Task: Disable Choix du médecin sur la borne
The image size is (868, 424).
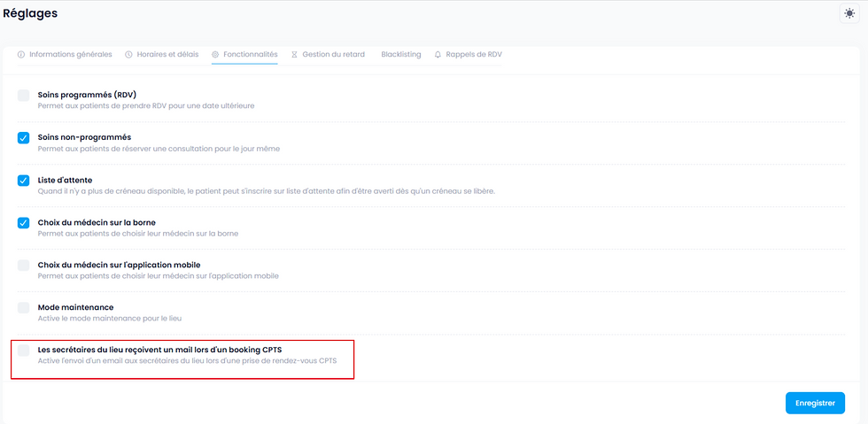Action: click(x=23, y=222)
